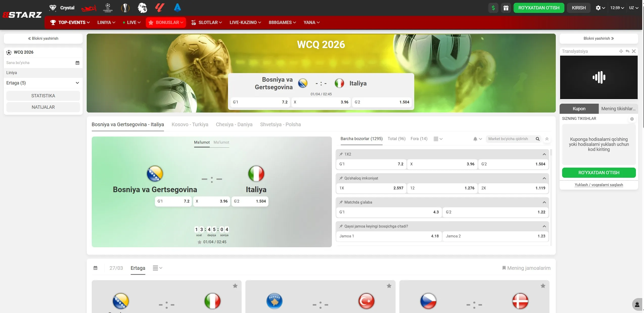This screenshot has width=644, height=313.
Task: Pin the Qo'shaloq imkoniyat market
Action: [x=341, y=178]
